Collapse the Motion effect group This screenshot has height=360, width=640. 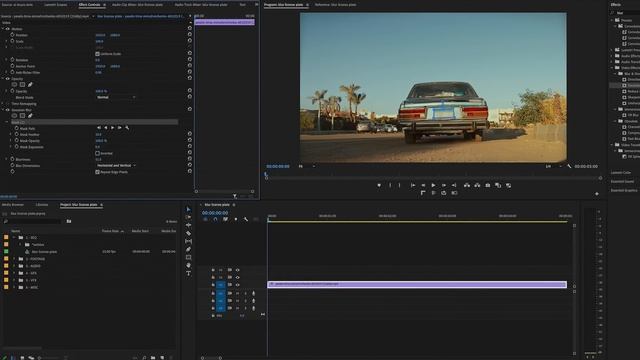coord(3,29)
